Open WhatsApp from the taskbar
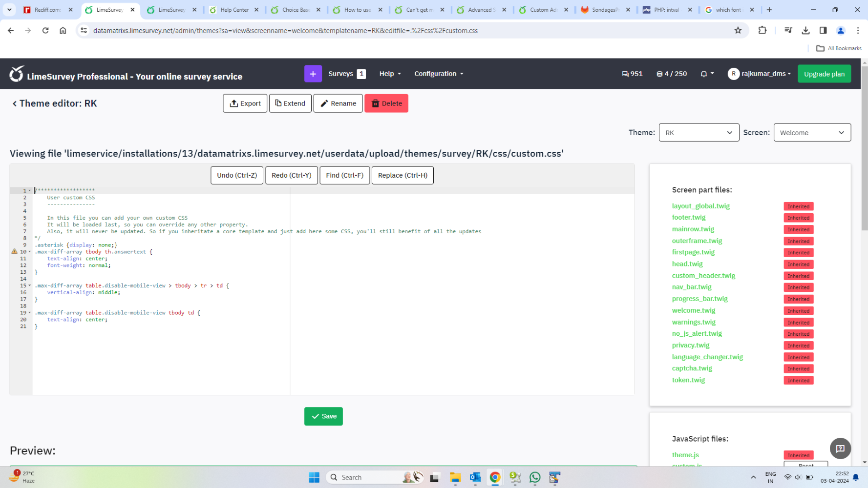Screen dimensions: 868x488 535,477
